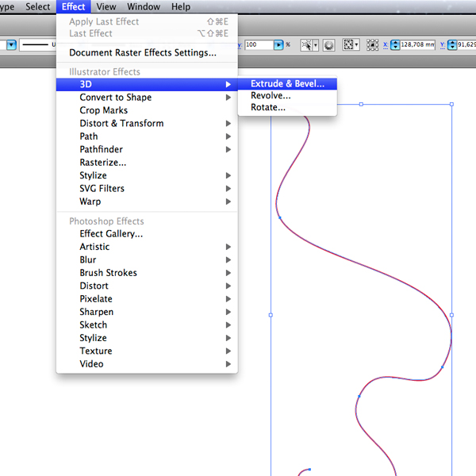Expand Illustrator Stylize submenu

tap(147, 175)
